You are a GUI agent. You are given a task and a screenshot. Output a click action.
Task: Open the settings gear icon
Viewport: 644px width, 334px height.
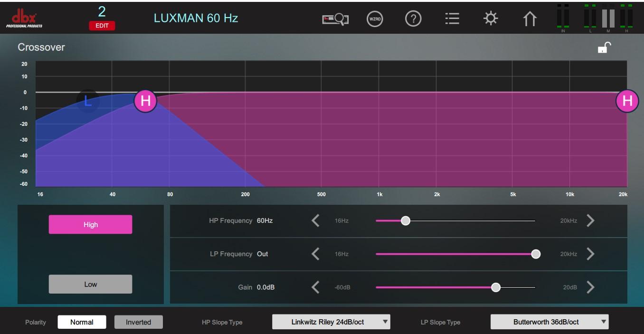(x=490, y=19)
